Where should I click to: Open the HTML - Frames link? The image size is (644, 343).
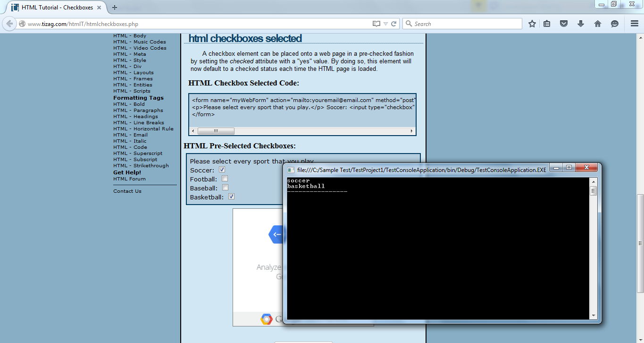tap(133, 79)
